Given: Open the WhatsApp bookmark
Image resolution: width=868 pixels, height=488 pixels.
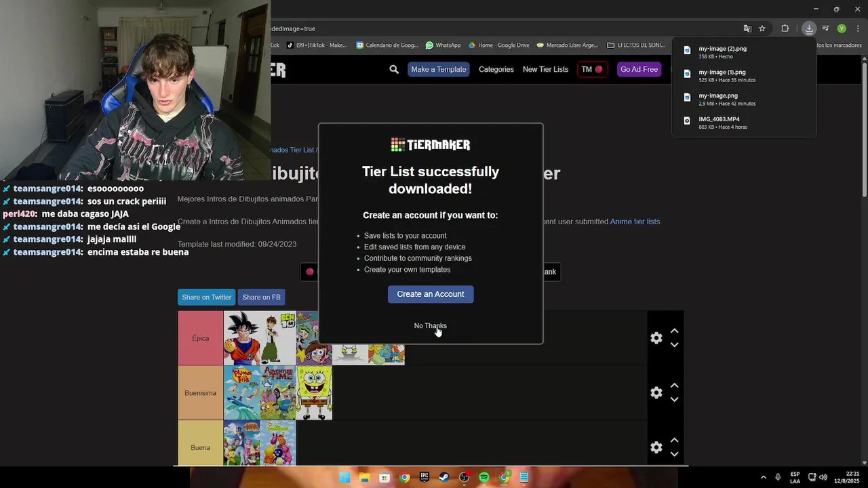Looking at the screenshot, I should (443, 45).
